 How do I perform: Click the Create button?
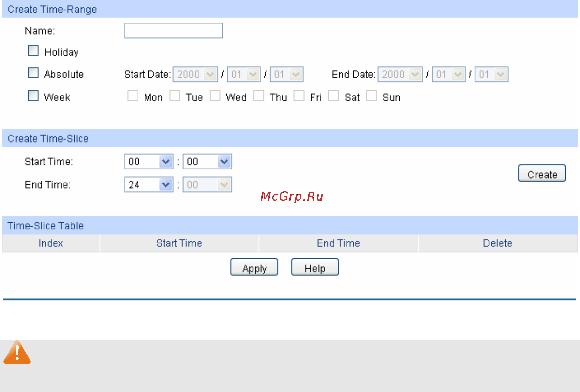pyautogui.click(x=542, y=173)
